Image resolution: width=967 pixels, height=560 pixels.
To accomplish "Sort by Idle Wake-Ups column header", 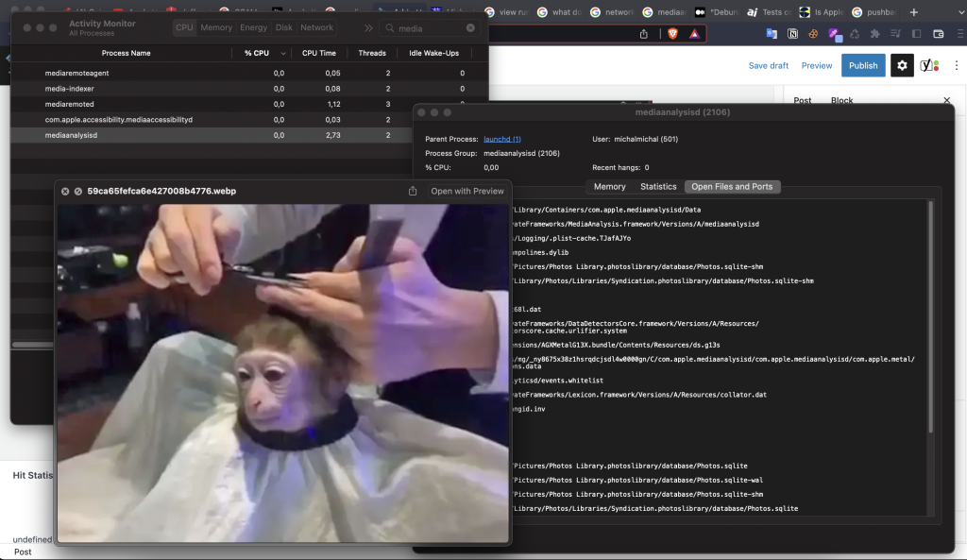I will click(433, 53).
